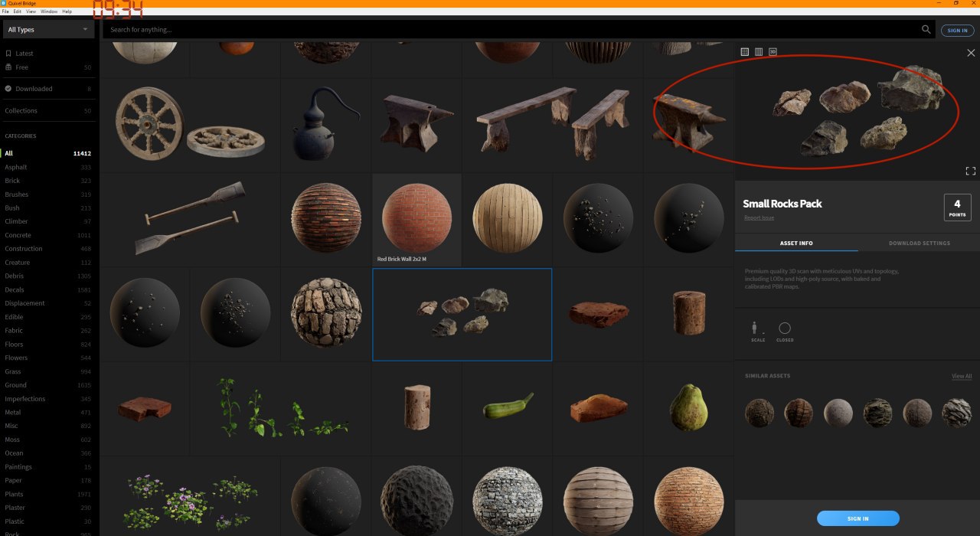
Task: Select the Collections entry in sidebar
Action: pos(48,111)
